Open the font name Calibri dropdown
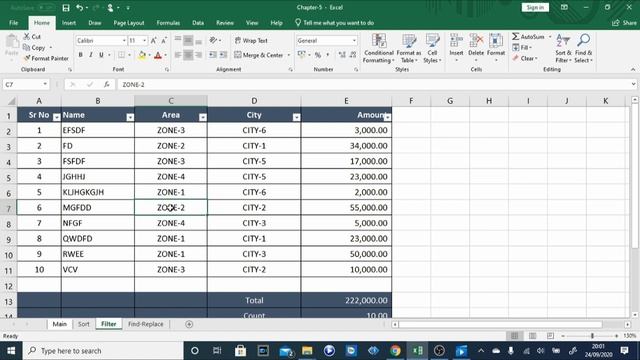Image resolution: width=640 pixels, height=360 pixels. pyautogui.click(x=124, y=40)
